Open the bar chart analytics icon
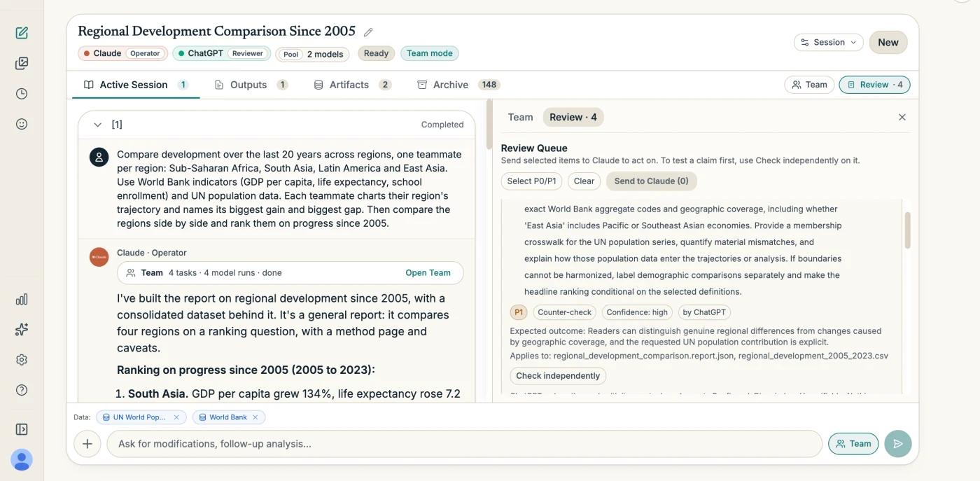This screenshot has width=980, height=481. coord(22,300)
